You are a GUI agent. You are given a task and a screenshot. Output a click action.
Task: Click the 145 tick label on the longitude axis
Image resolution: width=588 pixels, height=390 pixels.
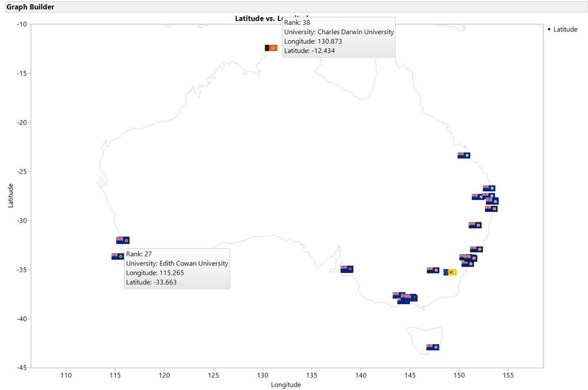tap(410, 375)
